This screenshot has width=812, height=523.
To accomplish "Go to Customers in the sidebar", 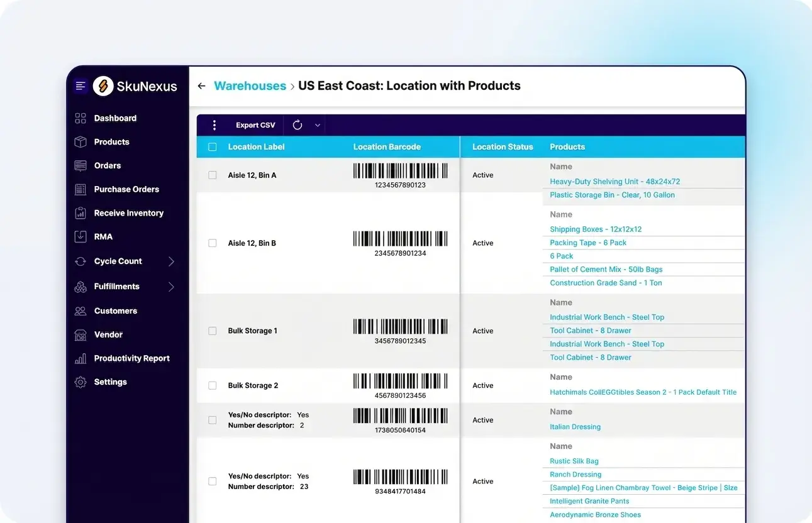I will 115,311.
